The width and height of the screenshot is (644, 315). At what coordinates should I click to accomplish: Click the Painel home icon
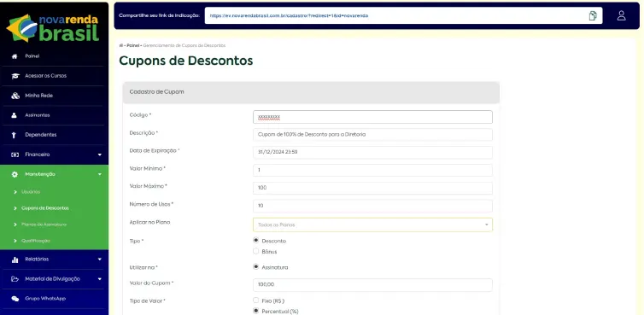click(15, 56)
